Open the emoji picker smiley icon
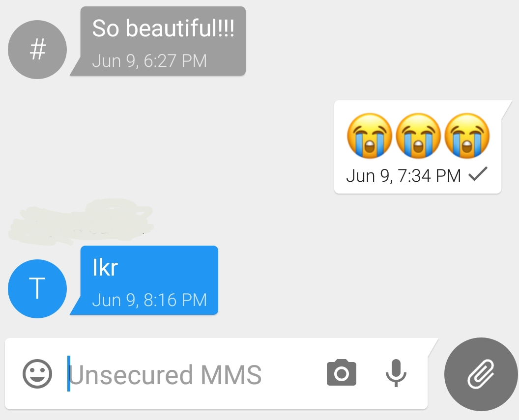Screen dimensions: 519x420 (37, 374)
